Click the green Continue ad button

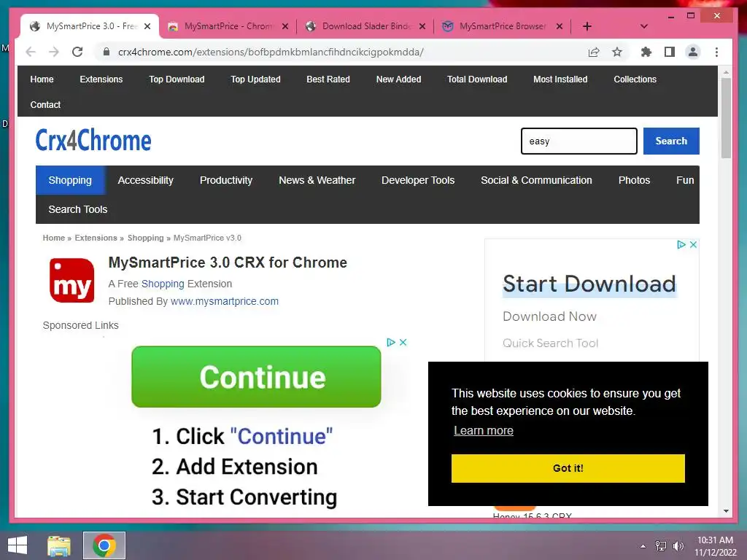[256, 377]
